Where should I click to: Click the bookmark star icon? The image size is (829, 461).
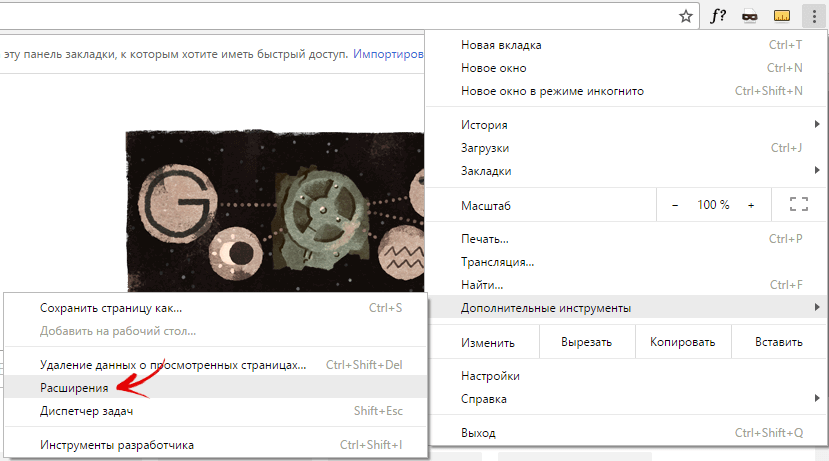[685, 16]
